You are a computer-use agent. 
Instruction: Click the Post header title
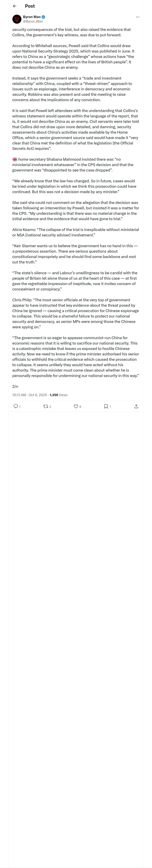[30, 6]
